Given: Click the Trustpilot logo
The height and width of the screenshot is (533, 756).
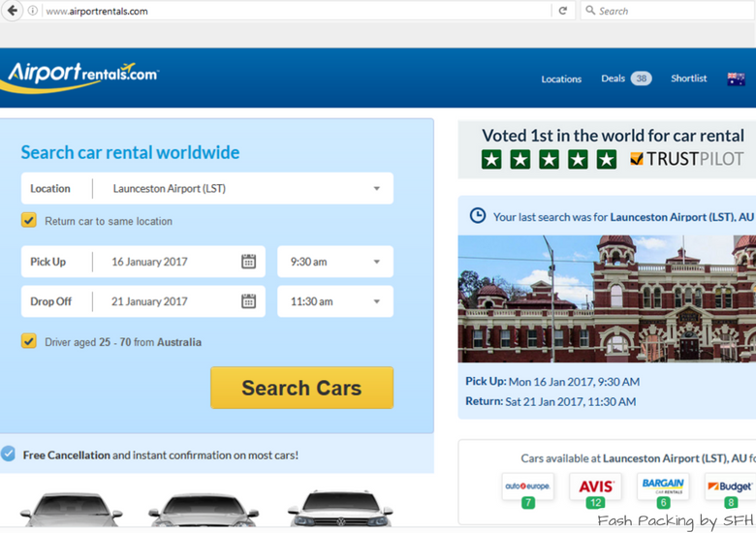Looking at the screenshot, I should 687,159.
